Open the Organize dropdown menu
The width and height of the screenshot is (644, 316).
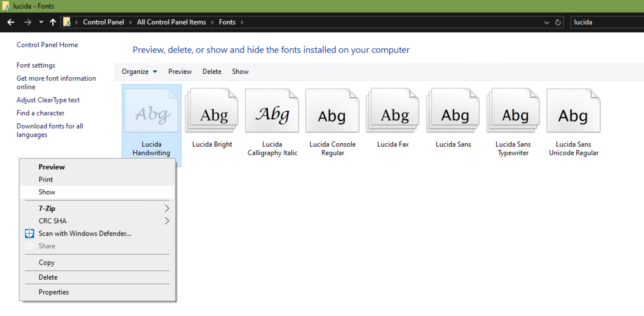tap(139, 72)
